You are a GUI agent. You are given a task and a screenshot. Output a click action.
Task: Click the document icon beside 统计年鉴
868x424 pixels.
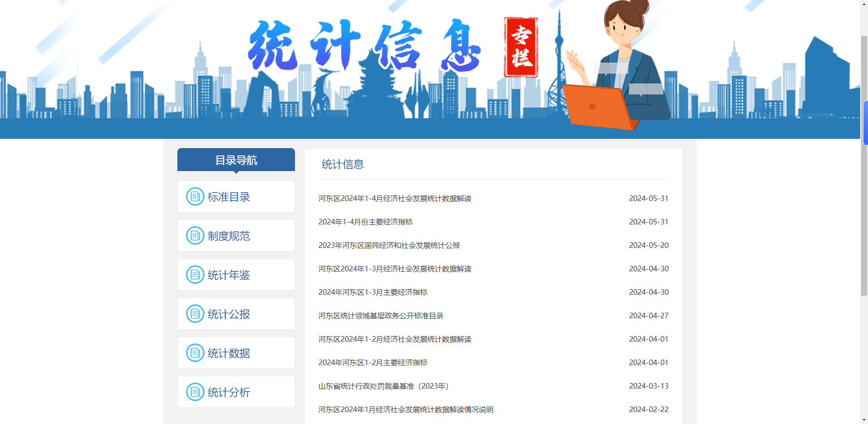[195, 275]
